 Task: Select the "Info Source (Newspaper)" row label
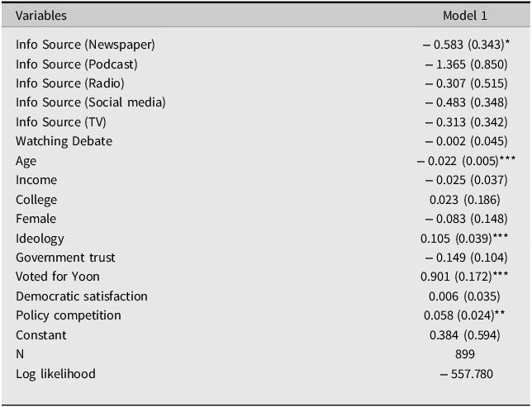(85, 44)
